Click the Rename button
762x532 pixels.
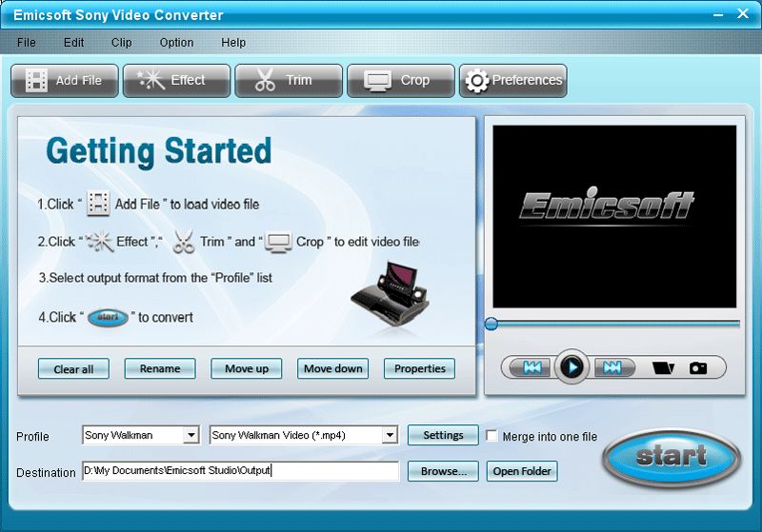tap(160, 368)
